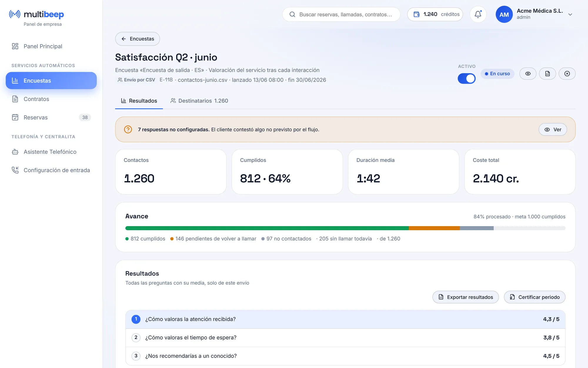Click the document report icon button
Screen dimensions: 588x368
(x=547, y=74)
